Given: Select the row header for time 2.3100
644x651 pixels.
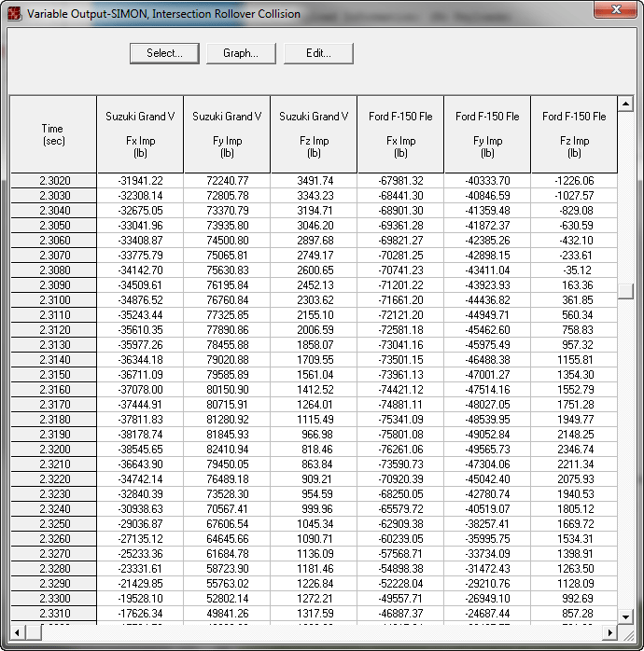Looking at the screenshot, I should click(x=54, y=300).
